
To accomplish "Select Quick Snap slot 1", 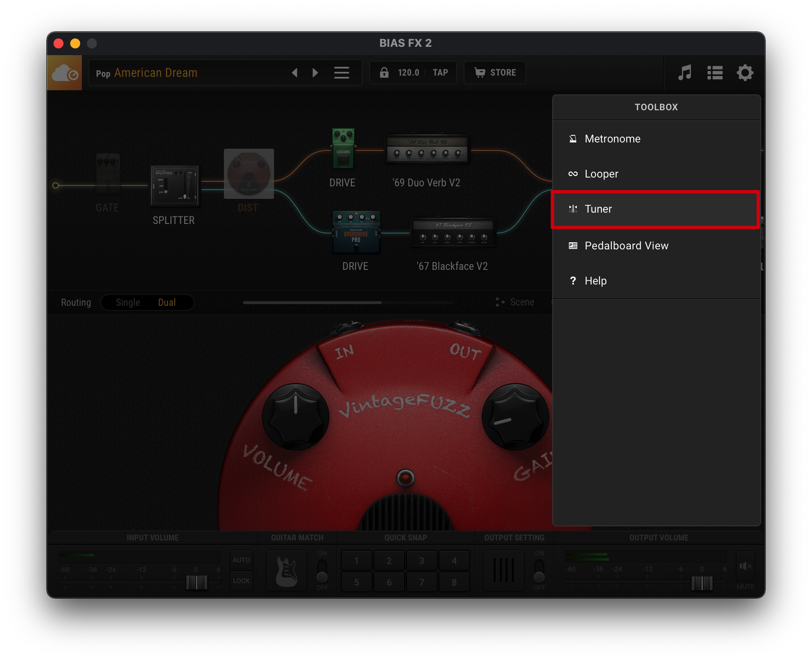I will (356, 561).
